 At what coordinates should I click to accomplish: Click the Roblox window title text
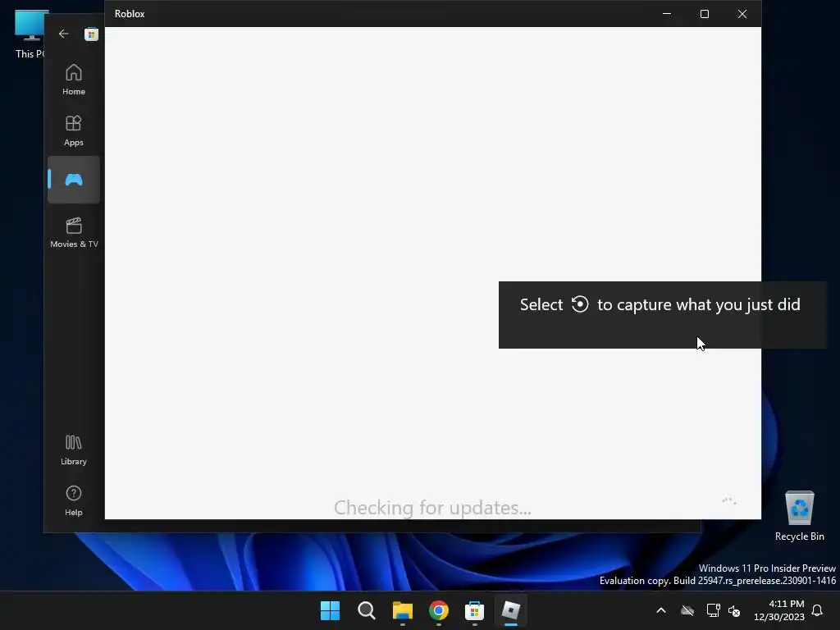[130, 14]
